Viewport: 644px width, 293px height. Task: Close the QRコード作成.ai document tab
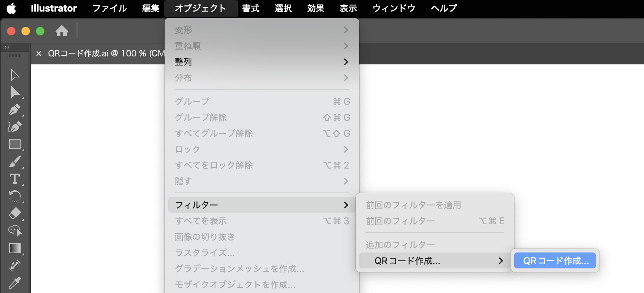coord(39,54)
